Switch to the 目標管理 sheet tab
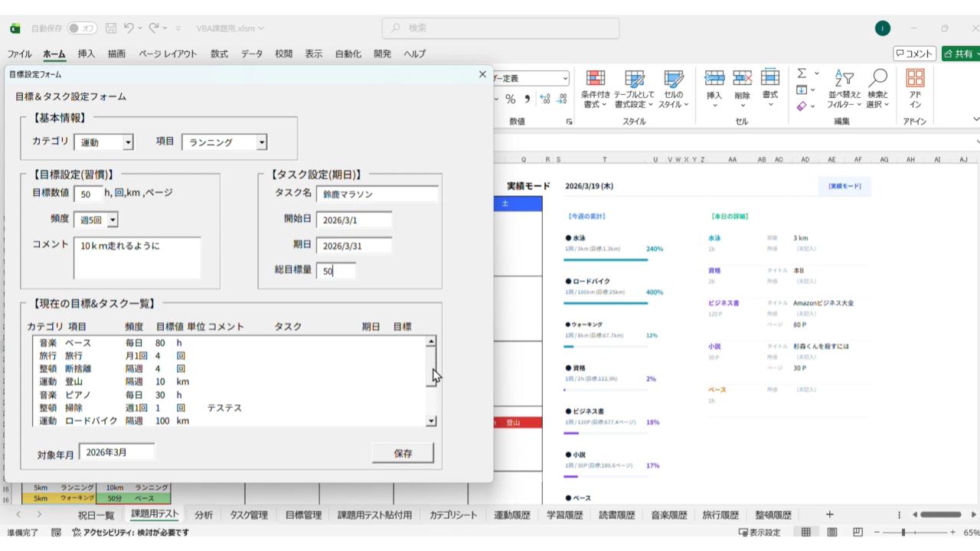This screenshot has height=551, width=980. click(303, 515)
